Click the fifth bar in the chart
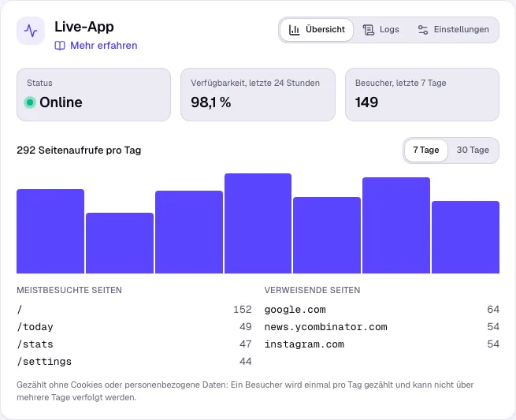 pos(327,235)
